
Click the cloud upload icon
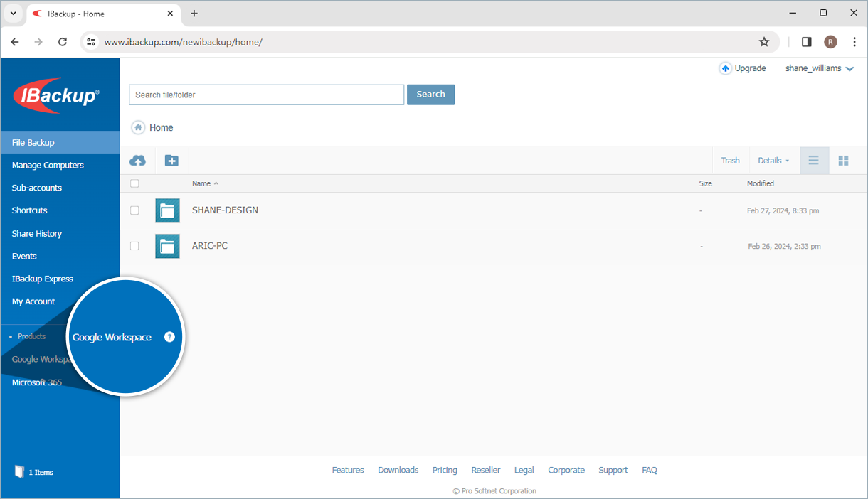click(137, 161)
